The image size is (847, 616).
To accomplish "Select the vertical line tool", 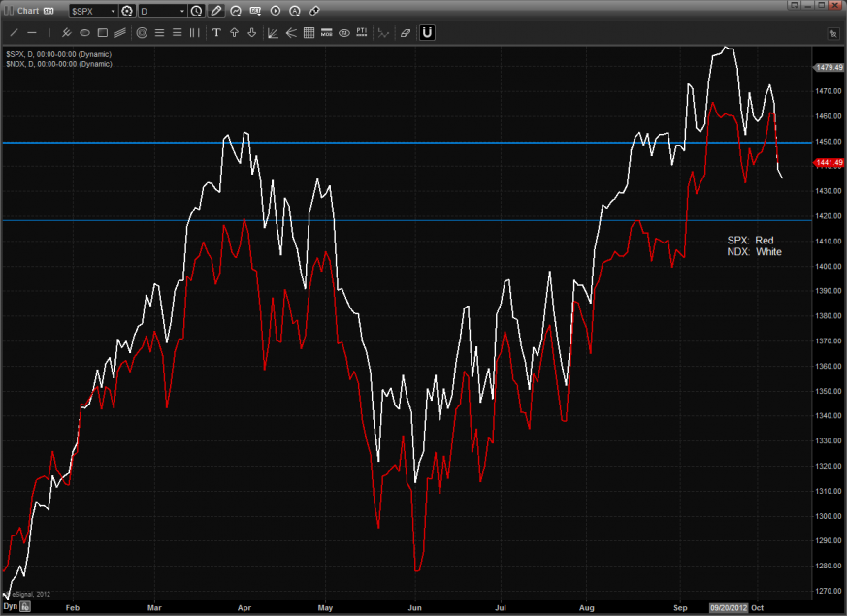I will coord(49,33).
